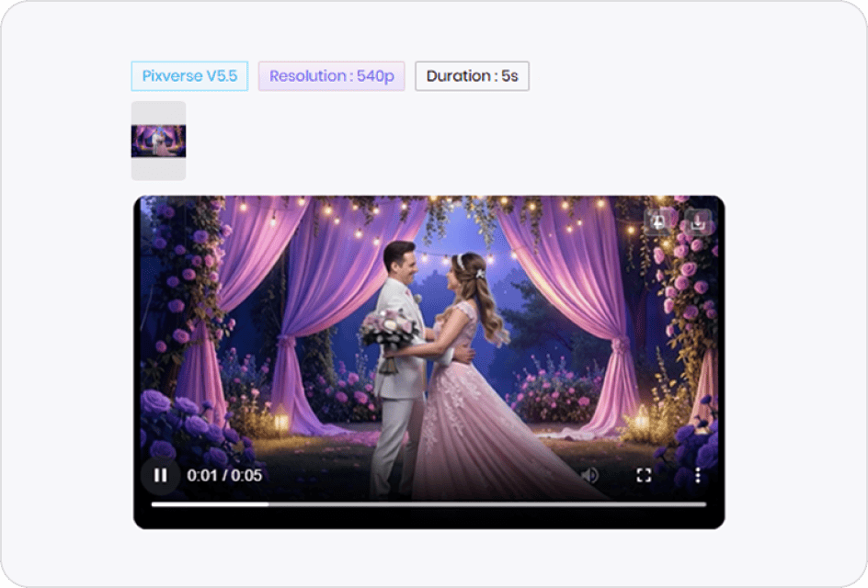Click the download icon in the video's top-right corner
This screenshot has height=588, width=868.
(x=698, y=220)
